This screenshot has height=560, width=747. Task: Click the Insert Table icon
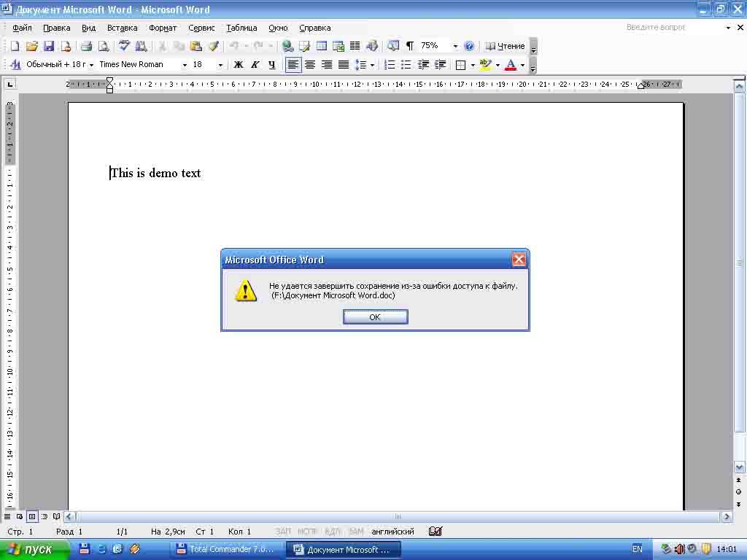coord(322,46)
